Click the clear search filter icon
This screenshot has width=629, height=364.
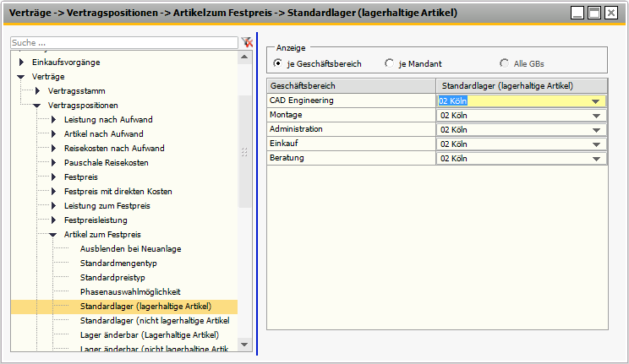pyautogui.click(x=247, y=42)
